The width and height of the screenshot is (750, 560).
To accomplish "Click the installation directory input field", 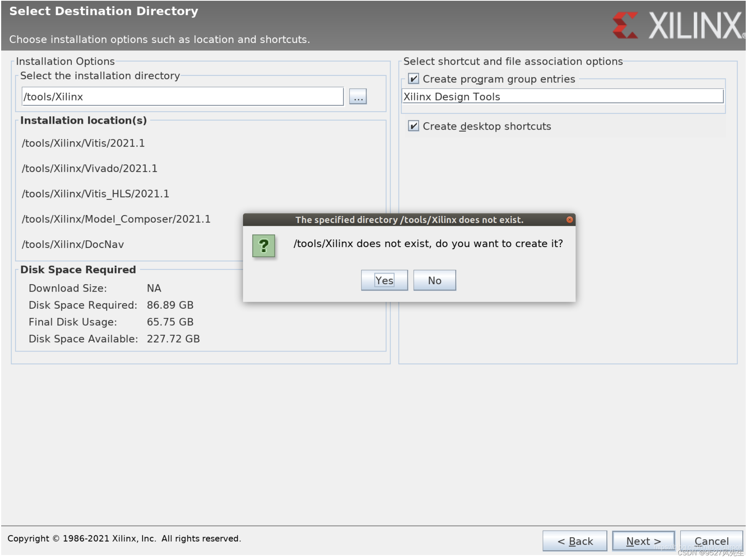I will pyautogui.click(x=182, y=97).
